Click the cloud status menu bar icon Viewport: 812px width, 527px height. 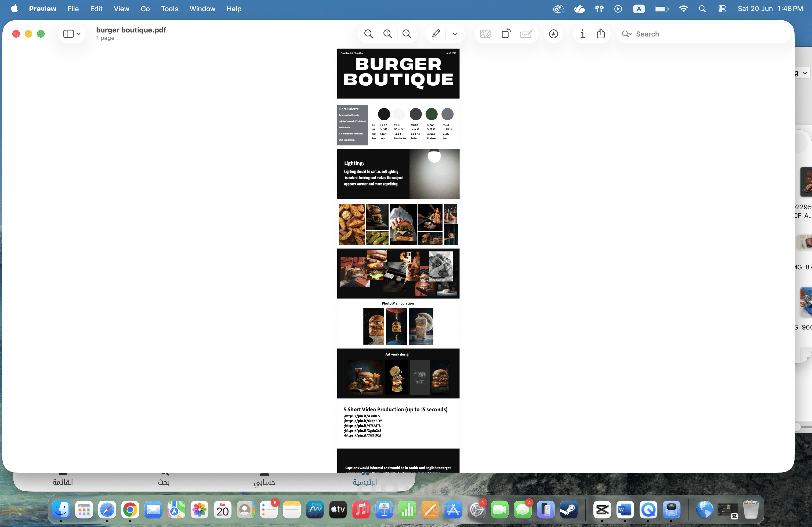579,9
